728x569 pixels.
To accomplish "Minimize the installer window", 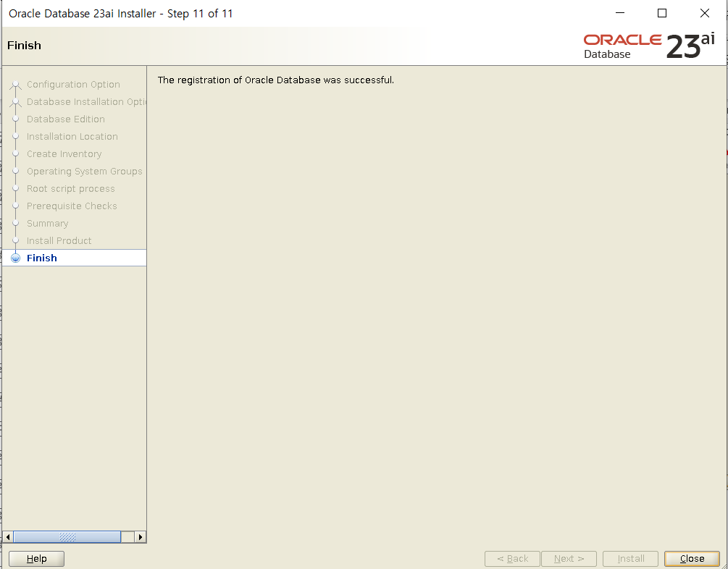I will pyautogui.click(x=620, y=13).
